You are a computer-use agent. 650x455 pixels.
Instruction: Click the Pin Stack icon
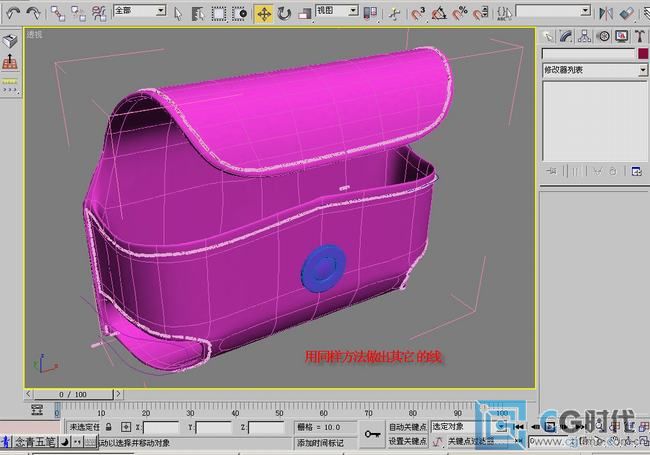(x=552, y=171)
